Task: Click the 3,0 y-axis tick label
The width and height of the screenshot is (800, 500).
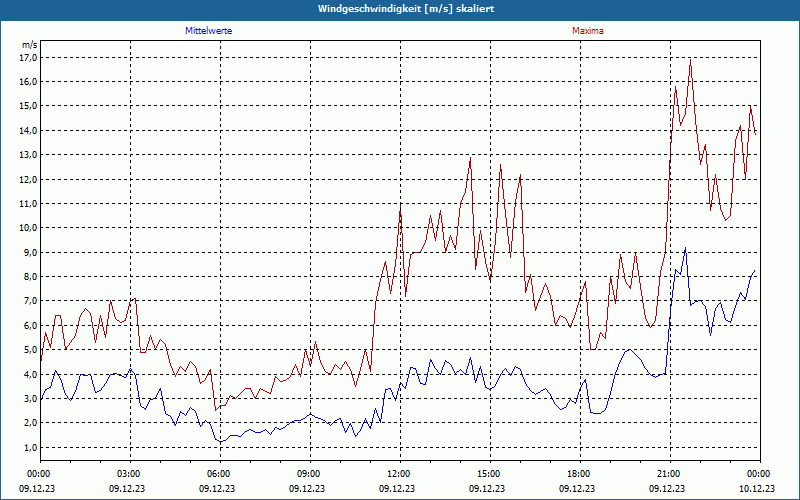Action: point(31,398)
